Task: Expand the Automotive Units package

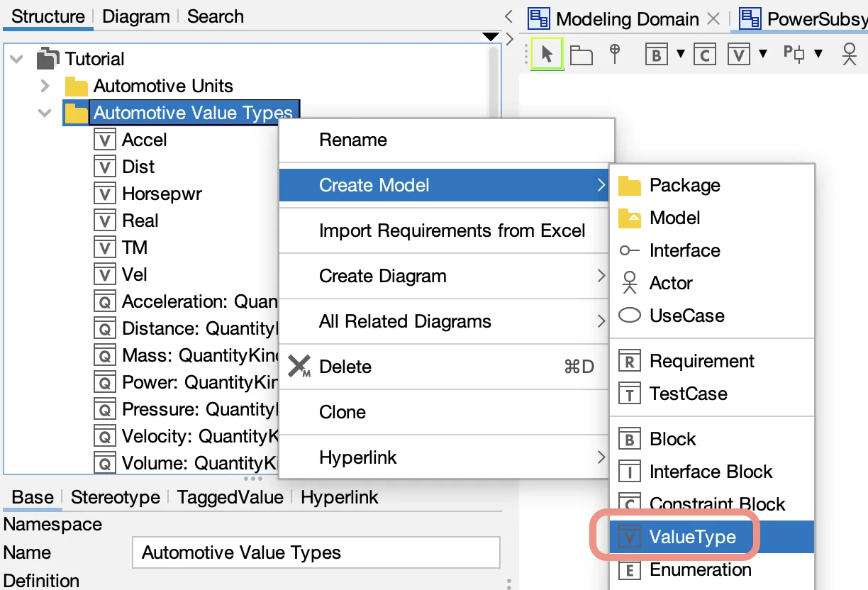Action: pos(45,86)
